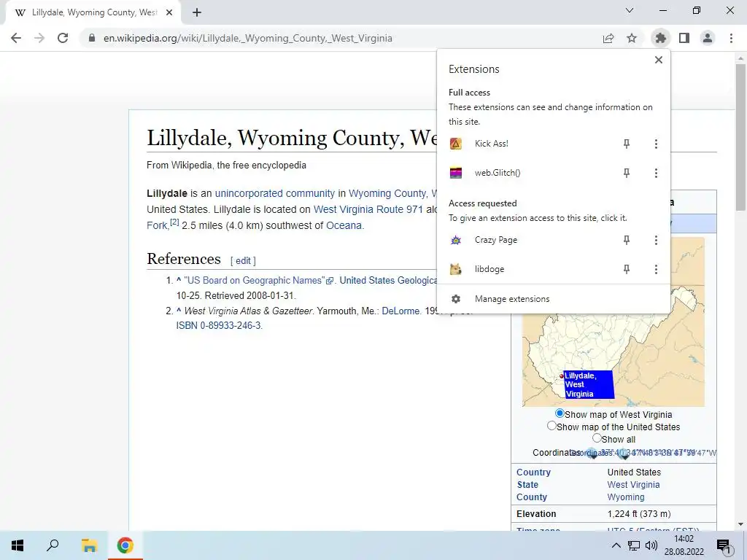The height and width of the screenshot is (560, 747).
Task: Open more options for libdoge
Action: coord(656,269)
